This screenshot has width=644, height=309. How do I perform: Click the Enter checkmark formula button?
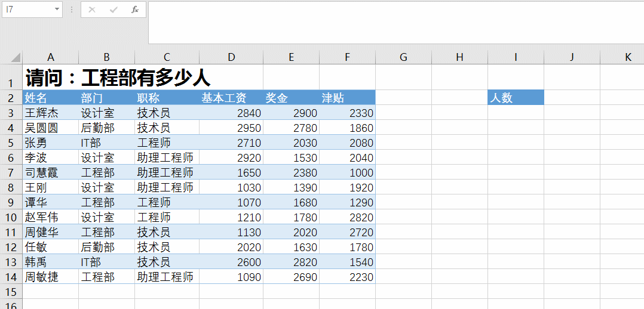click(114, 10)
